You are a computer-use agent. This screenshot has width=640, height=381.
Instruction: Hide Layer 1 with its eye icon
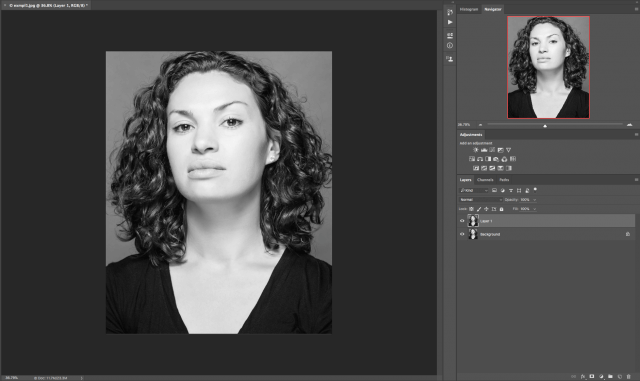(x=462, y=221)
